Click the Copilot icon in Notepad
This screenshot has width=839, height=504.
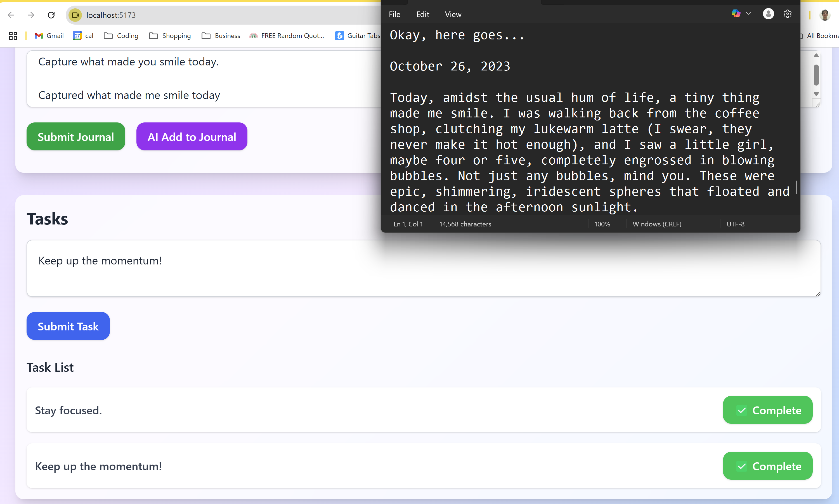pos(736,14)
